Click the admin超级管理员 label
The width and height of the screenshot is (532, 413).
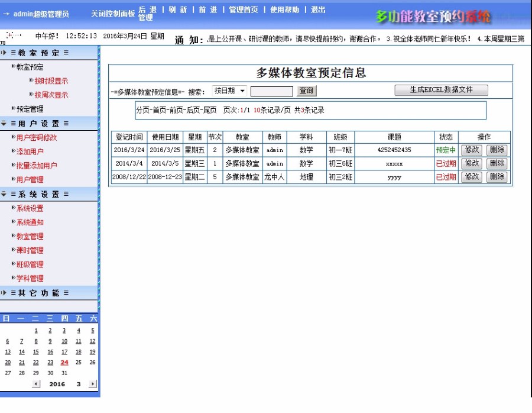click(x=41, y=14)
